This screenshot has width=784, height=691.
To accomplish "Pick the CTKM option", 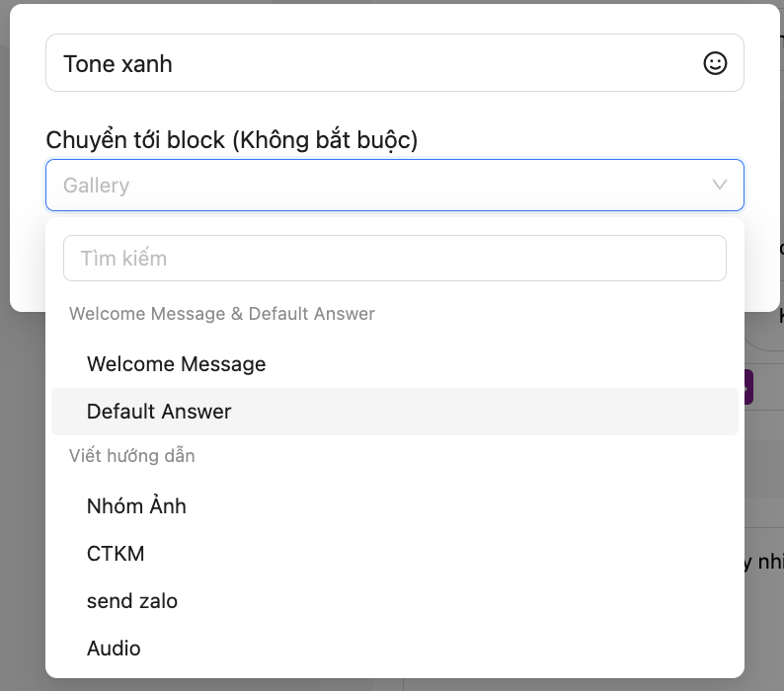I will (x=116, y=554).
